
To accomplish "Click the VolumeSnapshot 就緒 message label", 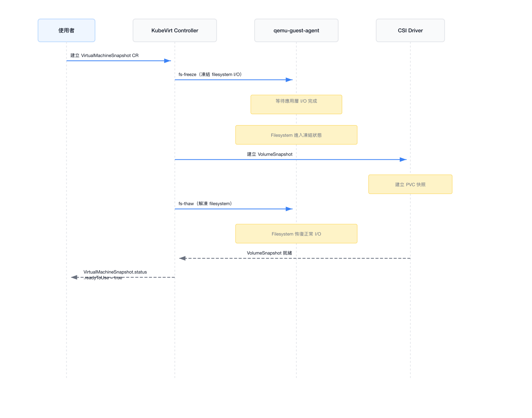I will [269, 253].
